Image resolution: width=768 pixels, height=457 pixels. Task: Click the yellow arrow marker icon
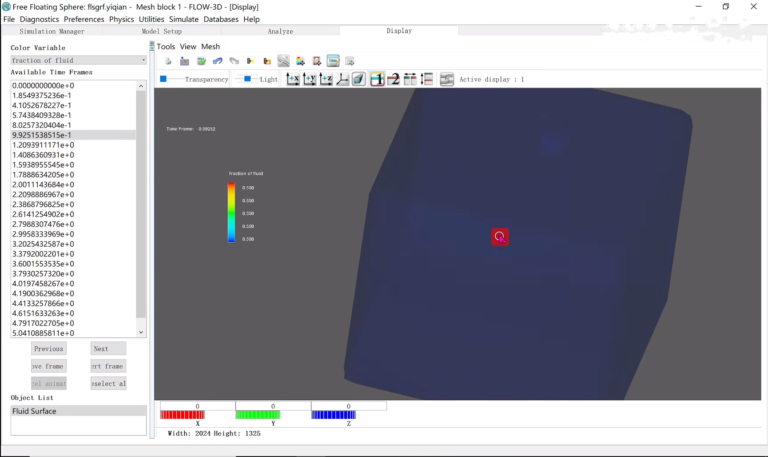click(250, 61)
